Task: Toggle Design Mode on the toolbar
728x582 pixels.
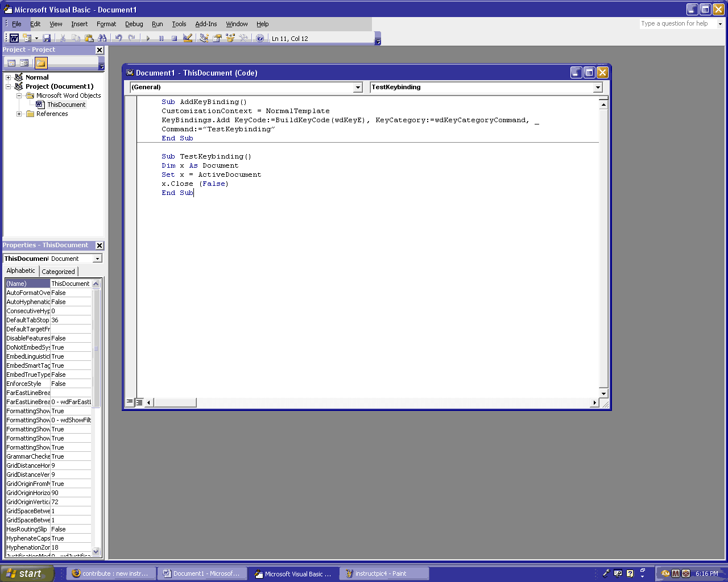Action: point(188,38)
